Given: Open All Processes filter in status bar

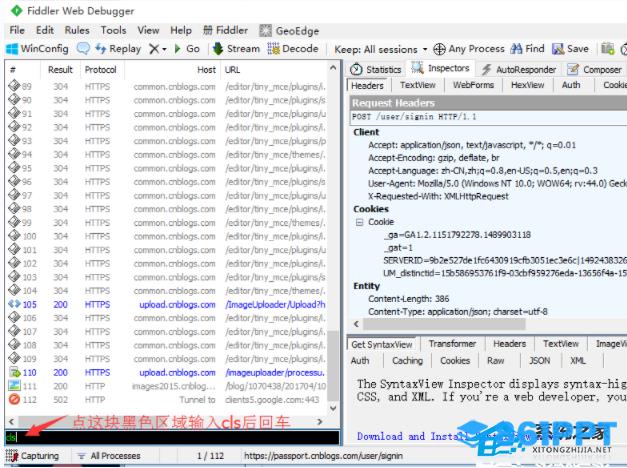Looking at the screenshot, I should (110, 456).
